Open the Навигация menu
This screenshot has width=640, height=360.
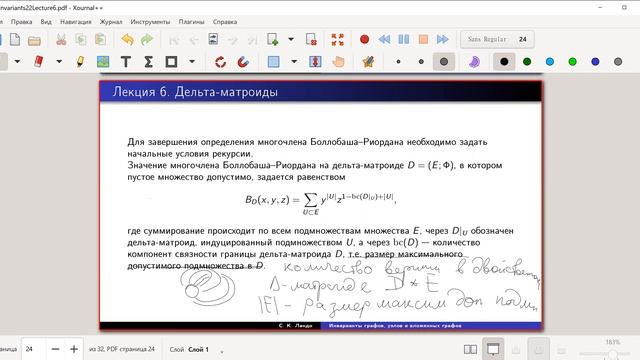[76, 22]
